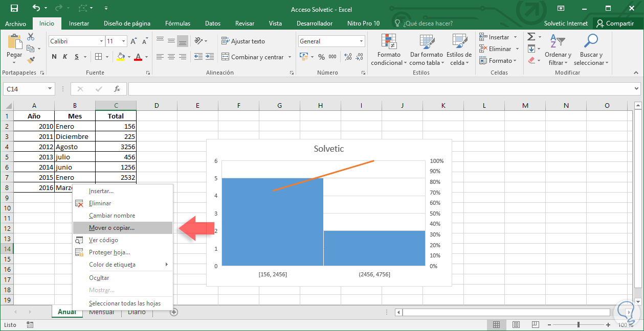Click 'Combinar y centrar' button
The image size is (644, 331).
tap(252, 57)
